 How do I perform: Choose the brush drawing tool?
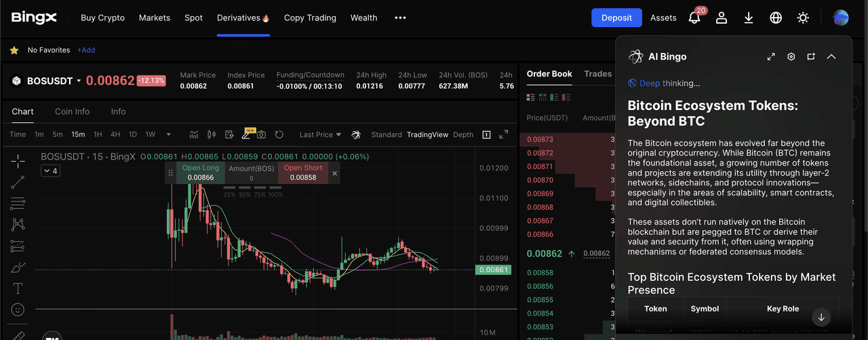click(18, 267)
